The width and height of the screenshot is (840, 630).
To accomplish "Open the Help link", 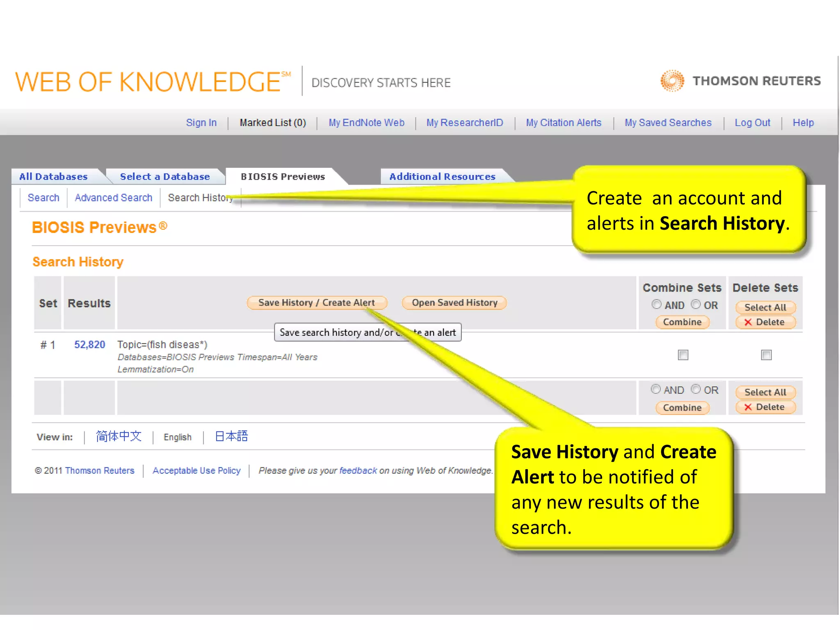I will 803,123.
